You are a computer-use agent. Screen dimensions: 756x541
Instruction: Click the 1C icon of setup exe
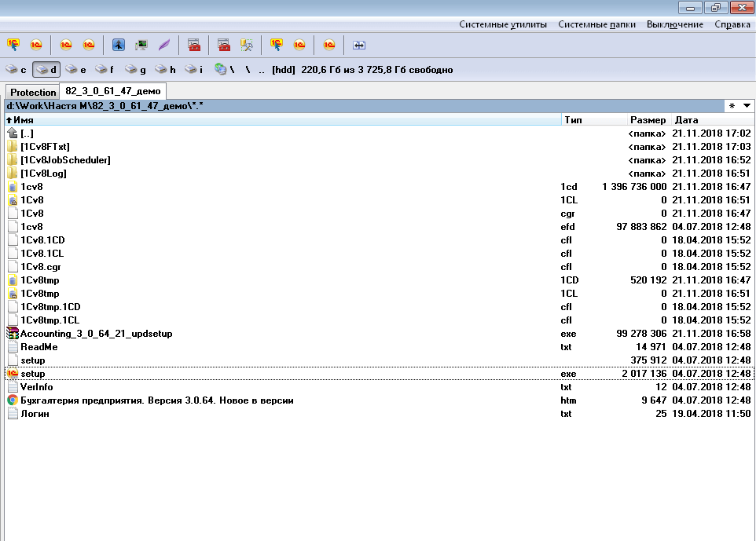(x=13, y=373)
